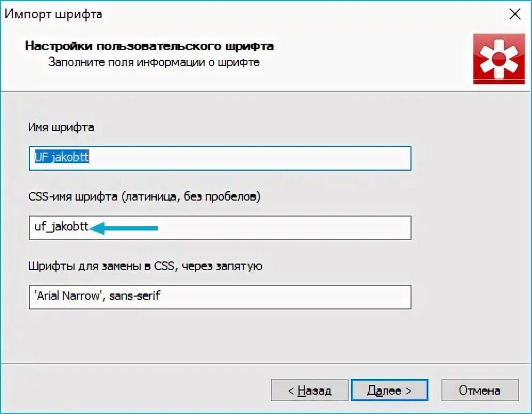
Task: Click the Импорт шрифта window title
Action: (53, 14)
